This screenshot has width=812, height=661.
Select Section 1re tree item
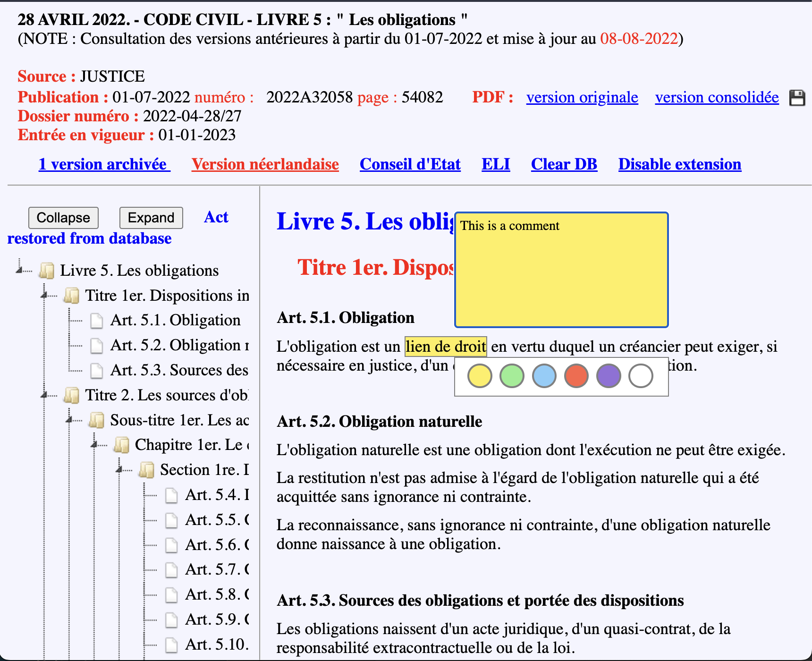(204, 470)
